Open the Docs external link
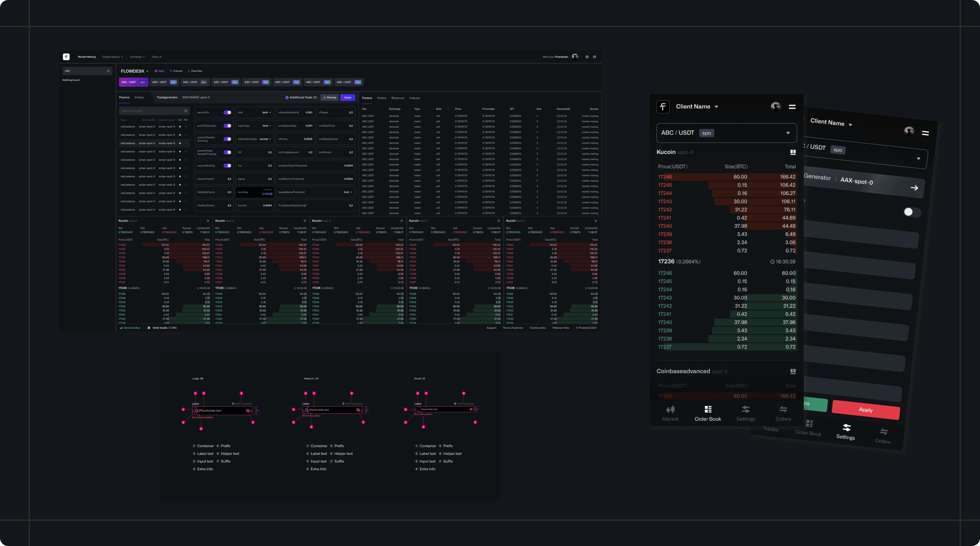The height and width of the screenshot is (546, 980). pyautogui.click(x=157, y=57)
